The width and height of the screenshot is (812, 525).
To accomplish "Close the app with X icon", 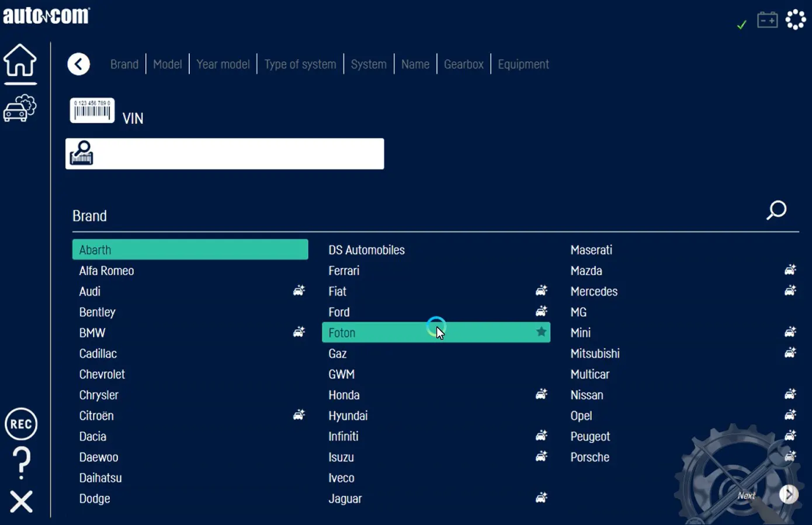I will tap(22, 502).
